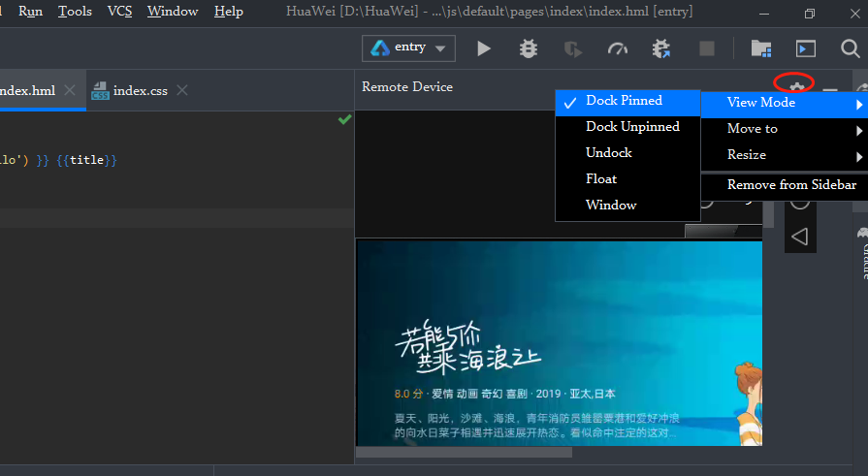Viewport: 868px width, 476px height.
Task: Tap the device home circle button
Action: (x=800, y=204)
